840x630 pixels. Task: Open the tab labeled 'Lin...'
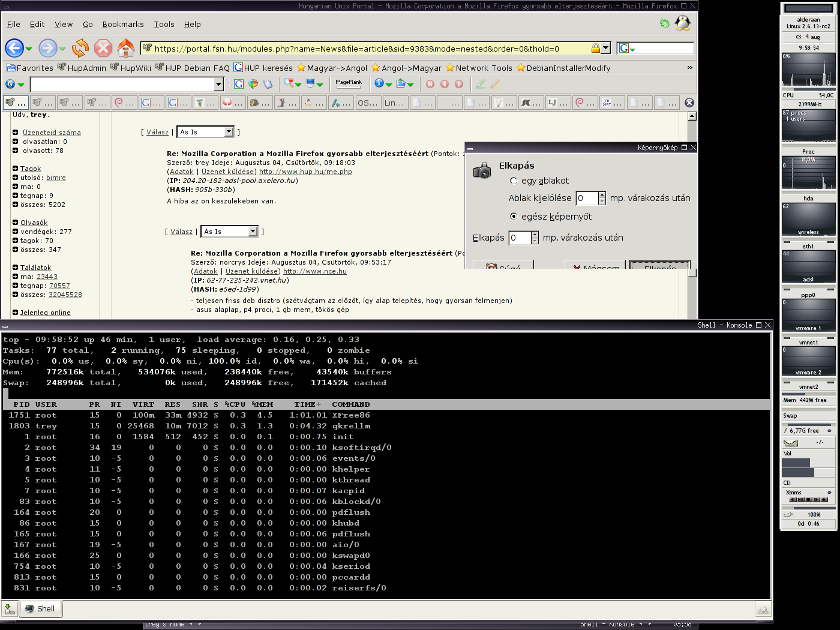pyautogui.click(x=395, y=103)
